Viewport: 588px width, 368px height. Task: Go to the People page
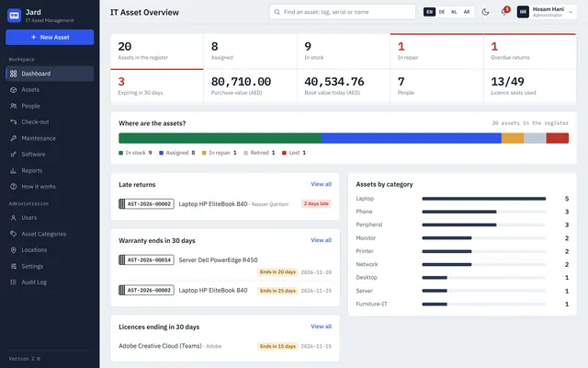pyautogui.click(x=50, y=106)
